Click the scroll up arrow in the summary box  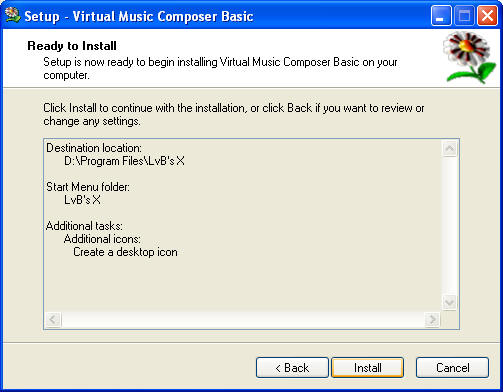(x=449, y=149)
